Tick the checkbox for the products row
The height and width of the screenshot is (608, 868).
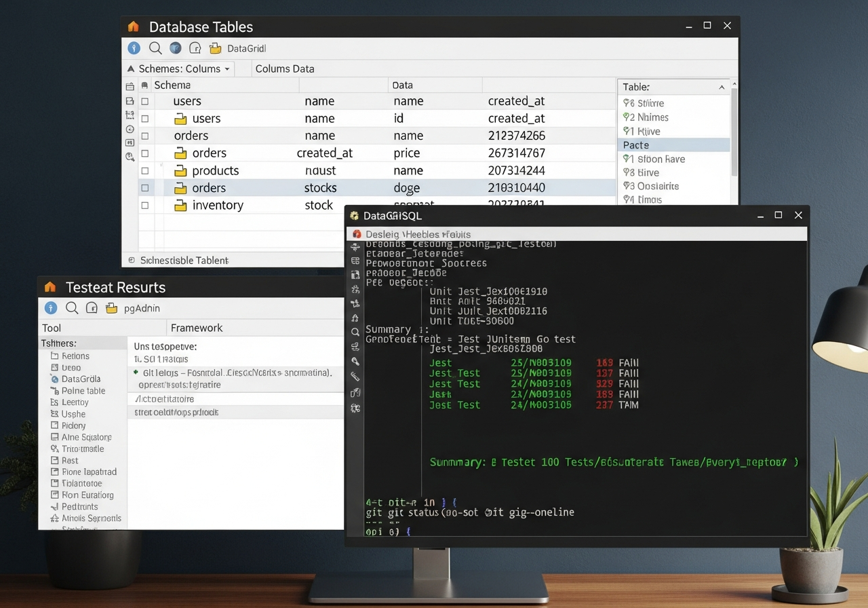coord(144,170)
